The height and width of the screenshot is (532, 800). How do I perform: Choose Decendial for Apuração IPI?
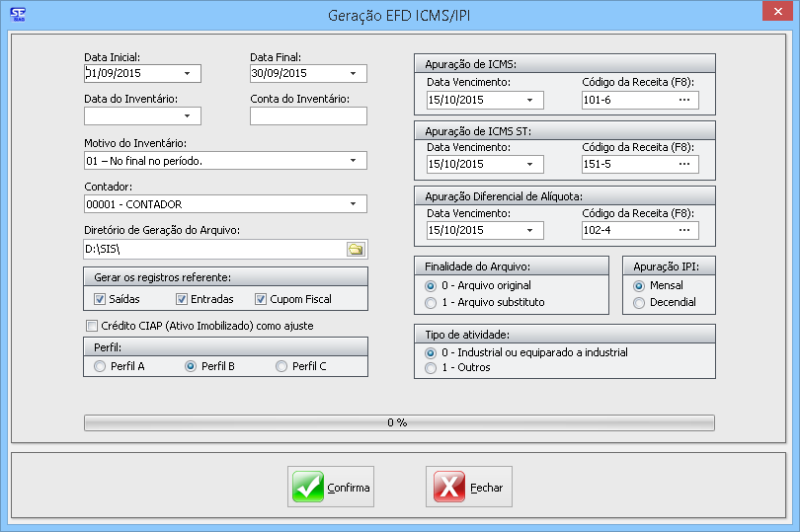pos(639,303)
